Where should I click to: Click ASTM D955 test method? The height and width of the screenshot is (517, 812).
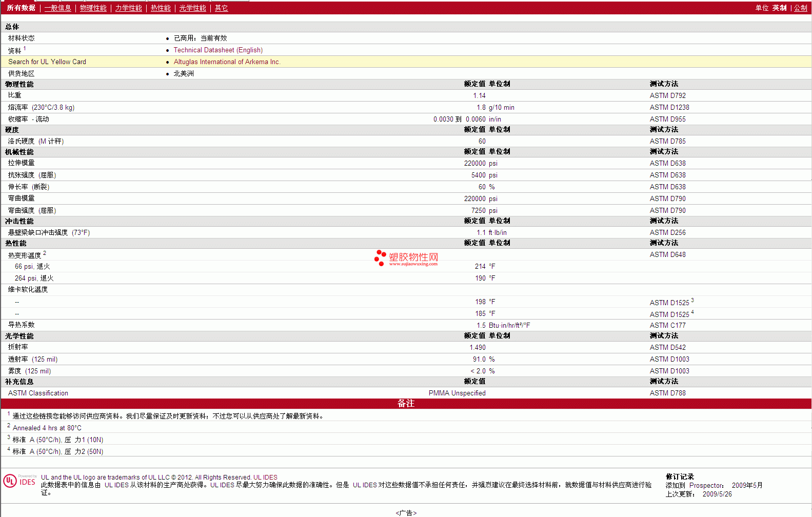point(667,120)
